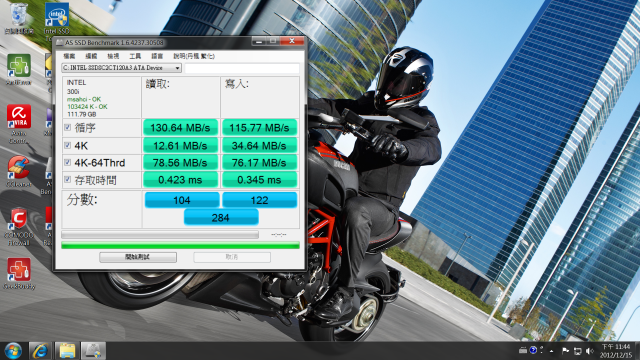
Task: Click the 103424 K - OK alignment text
Action: [87, 107]
